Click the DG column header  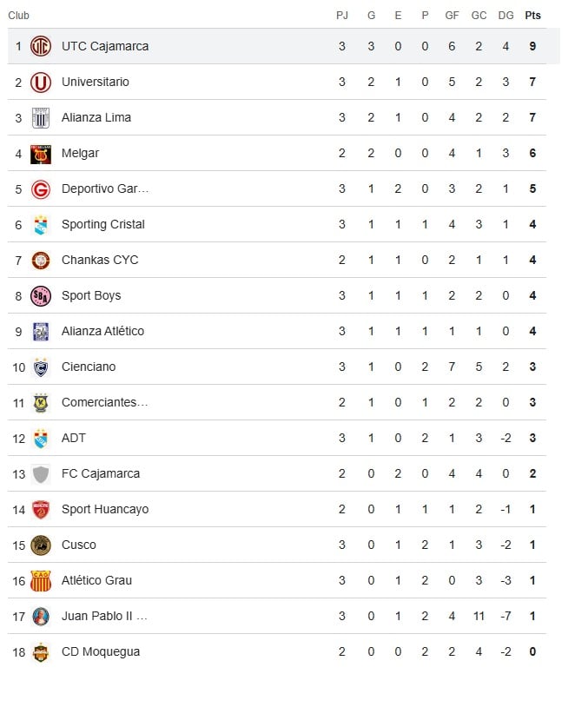(505, 16)
